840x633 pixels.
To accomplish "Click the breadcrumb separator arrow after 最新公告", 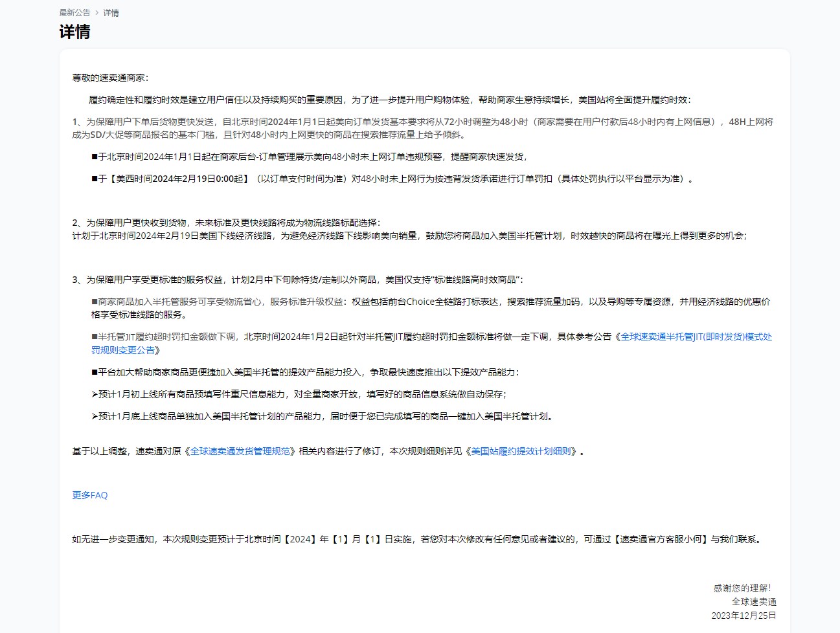I will 97,13.
